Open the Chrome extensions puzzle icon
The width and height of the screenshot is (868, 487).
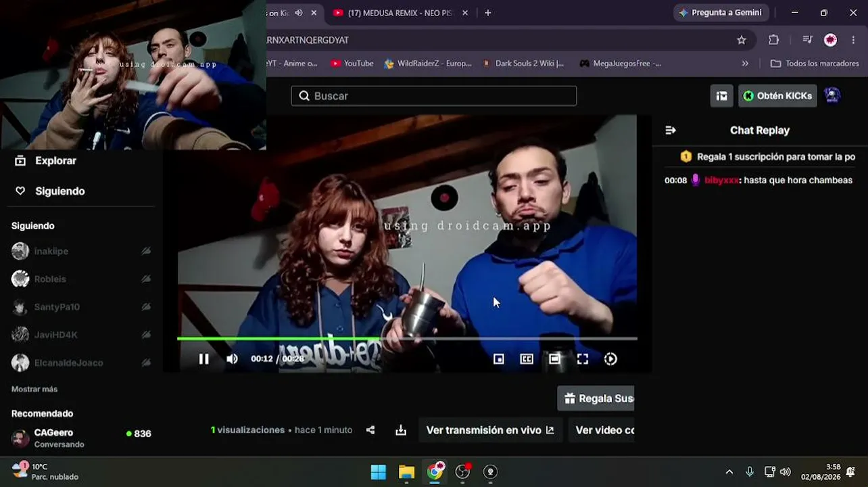tap(774, 40)
